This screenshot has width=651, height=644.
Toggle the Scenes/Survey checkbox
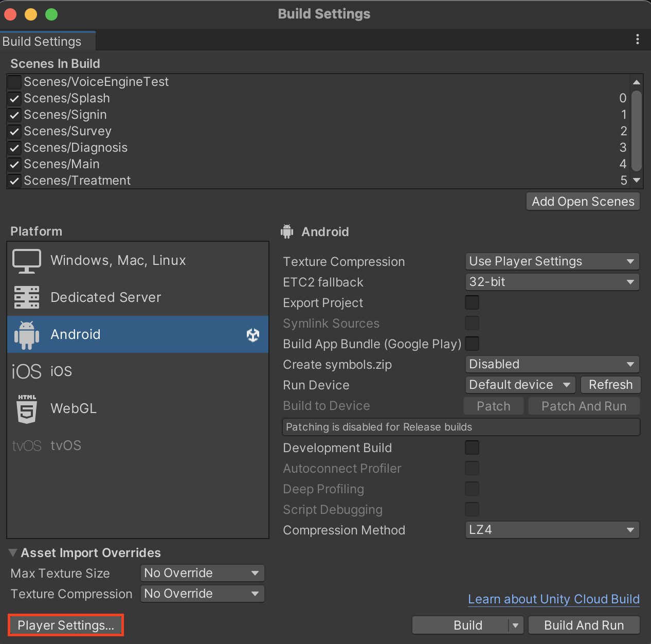pyautogui.click(x=14, y=131)
